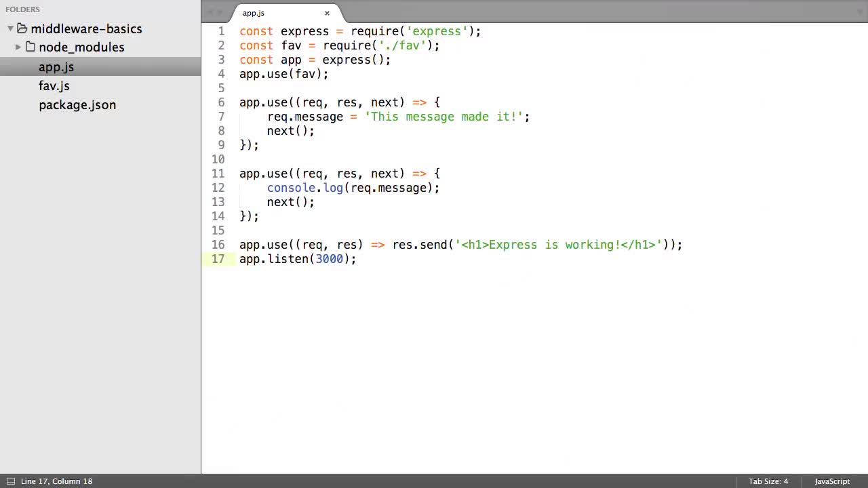Click line number 6 in the gutter

(x=221, y=102)
